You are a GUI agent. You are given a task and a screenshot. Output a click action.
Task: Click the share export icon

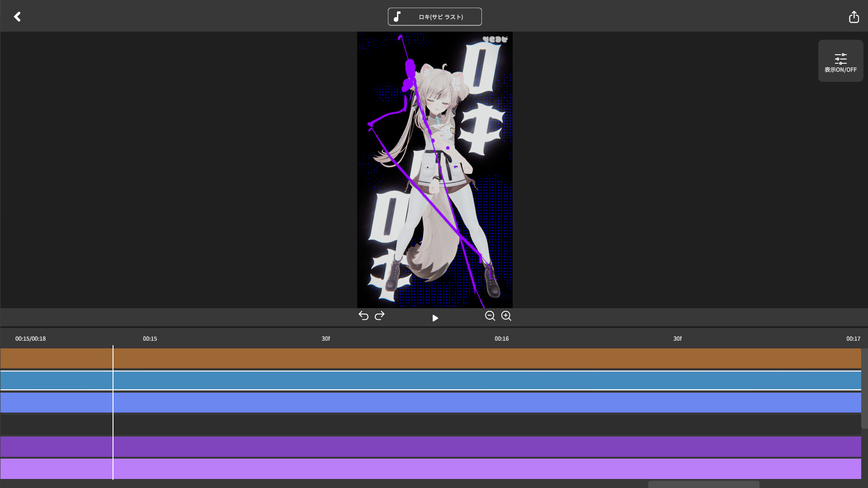854,17
